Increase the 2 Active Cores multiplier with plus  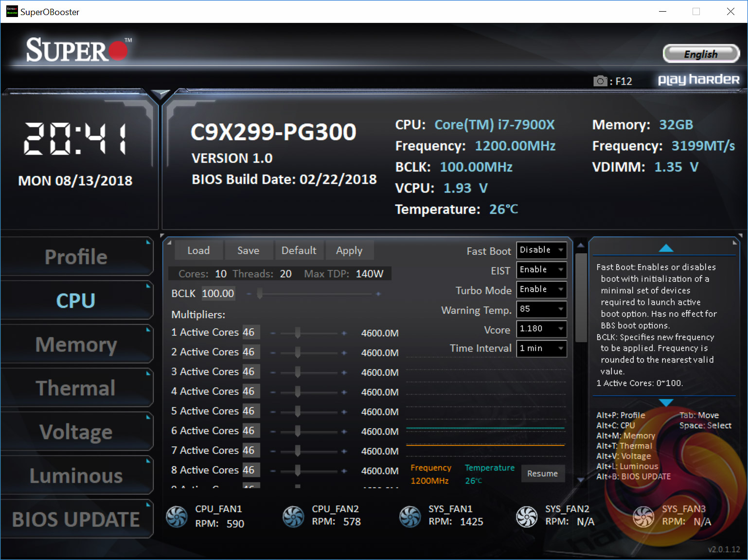pyautogui.click(x=344, y=353)
